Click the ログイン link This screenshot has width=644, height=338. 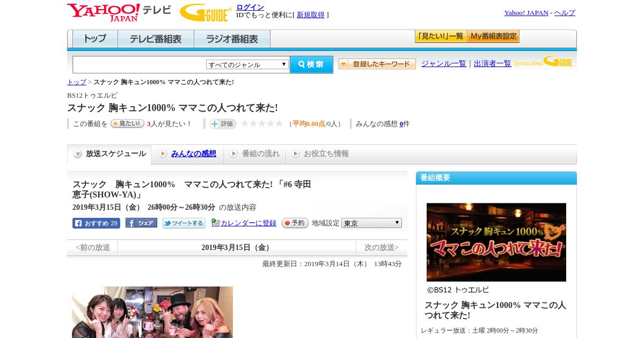[x=250, y=7]
